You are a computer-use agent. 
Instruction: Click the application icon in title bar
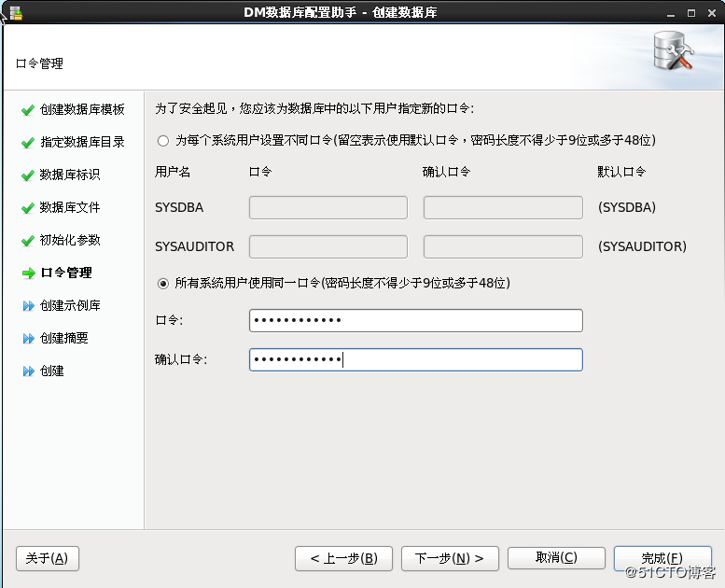(16, 13)
